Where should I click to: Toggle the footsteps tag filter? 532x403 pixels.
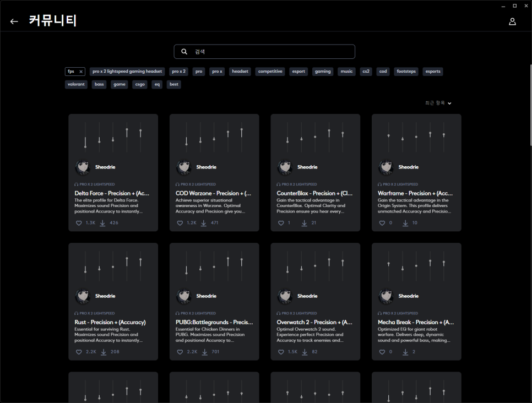(x=406, y=72)
